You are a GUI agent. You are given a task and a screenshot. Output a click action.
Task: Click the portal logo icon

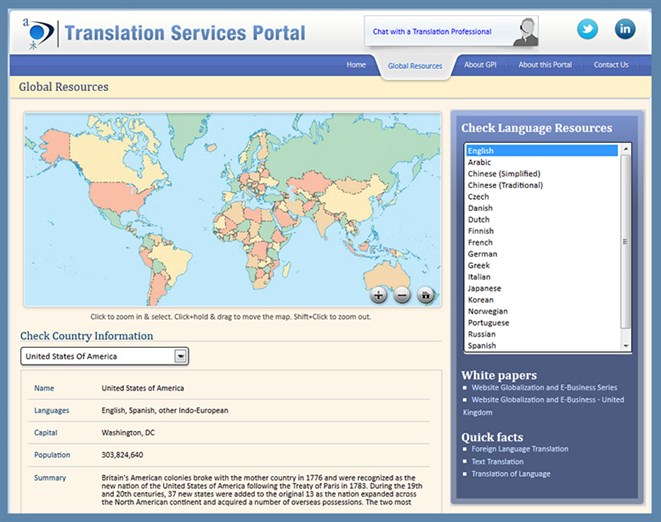point(38,33)
